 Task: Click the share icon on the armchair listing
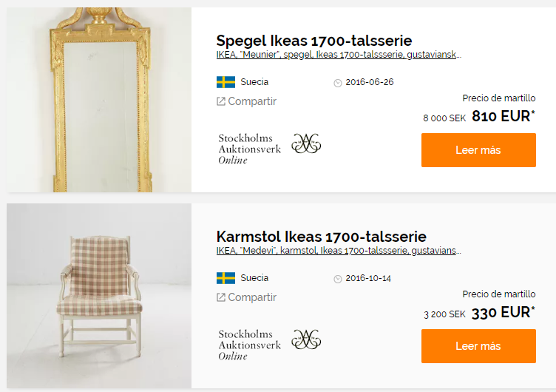(221, 297)
